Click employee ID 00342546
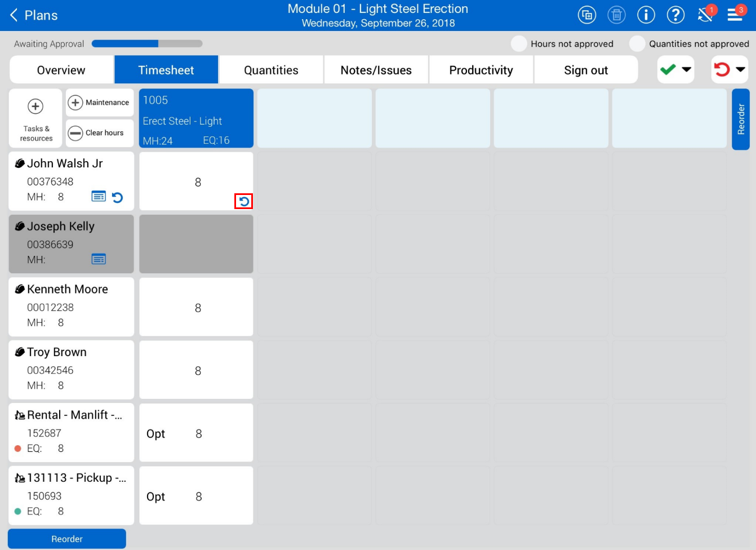756x550 pixels. [x=50, y=370]
